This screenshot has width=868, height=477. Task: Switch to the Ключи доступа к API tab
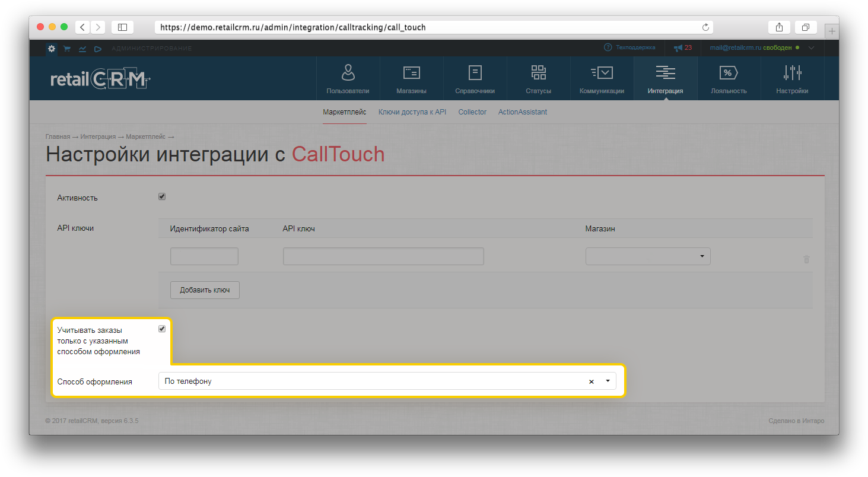pyautogui.click(x=412, y=112)
